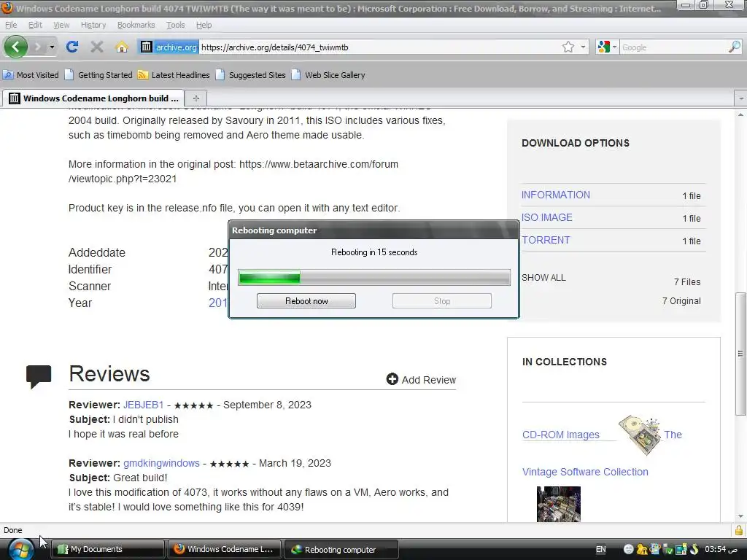Open the Google search engine selector
This screenshot has width=747, height=560.
click(607, 47)
